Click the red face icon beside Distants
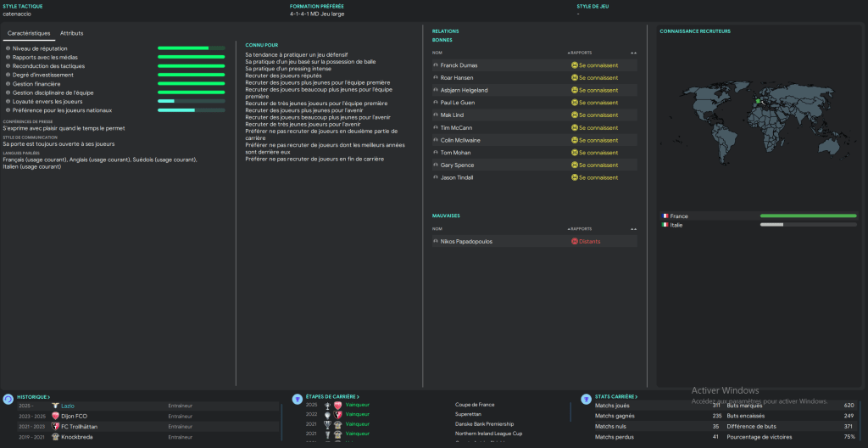868x448 pixels. (x=574, y=242)
